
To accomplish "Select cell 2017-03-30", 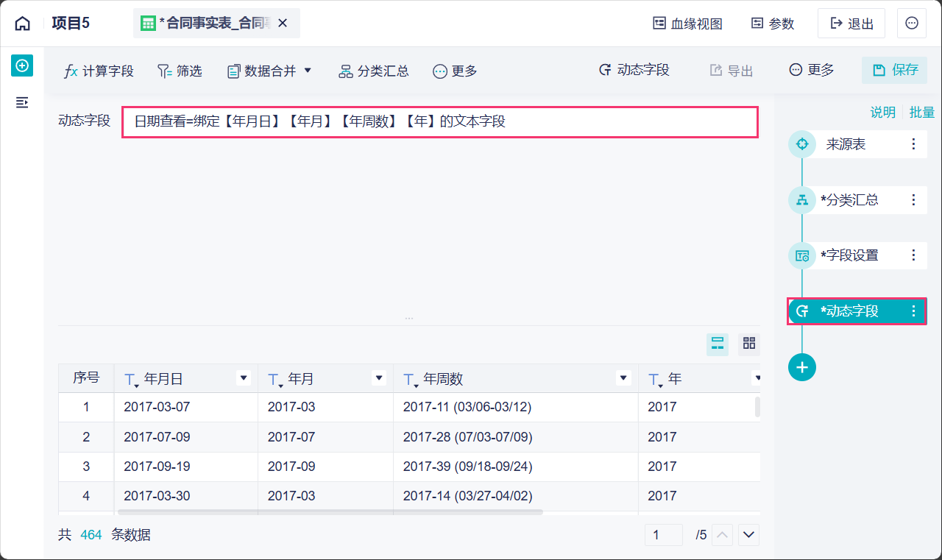I will click(x=186, y=496).
